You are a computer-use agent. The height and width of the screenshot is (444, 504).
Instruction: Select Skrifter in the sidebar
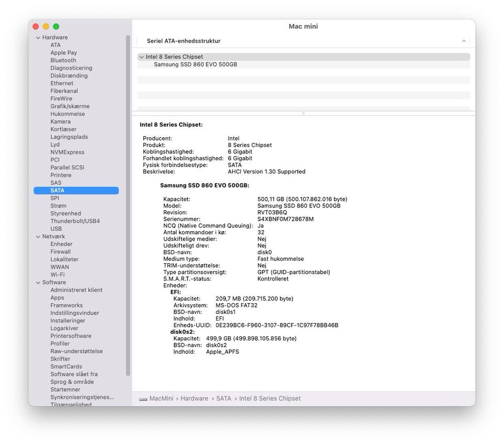pyautogui.click(x=60, y=359)
